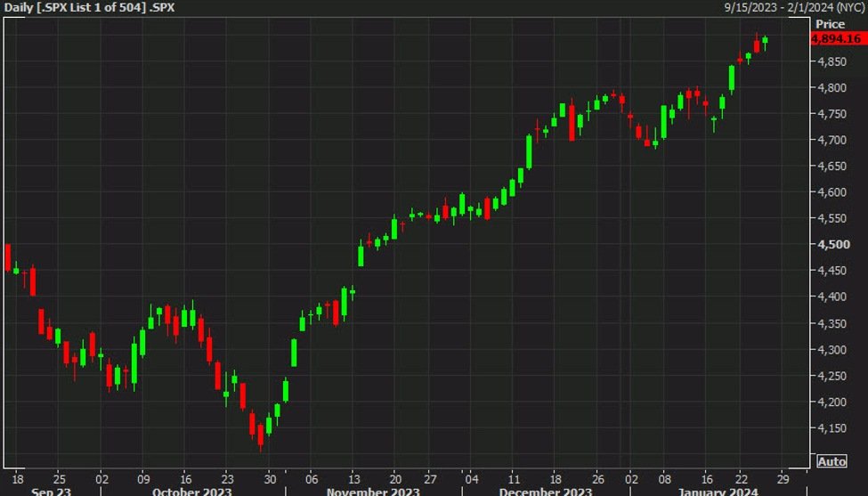
Task: Click the Price axis header label
Action: [x=831, y=24]
